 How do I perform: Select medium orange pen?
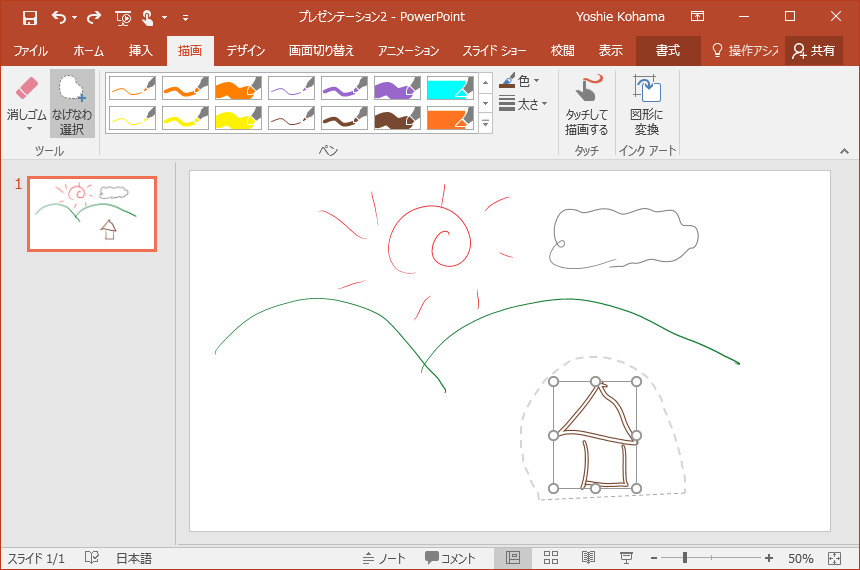[x=185, y=88]
